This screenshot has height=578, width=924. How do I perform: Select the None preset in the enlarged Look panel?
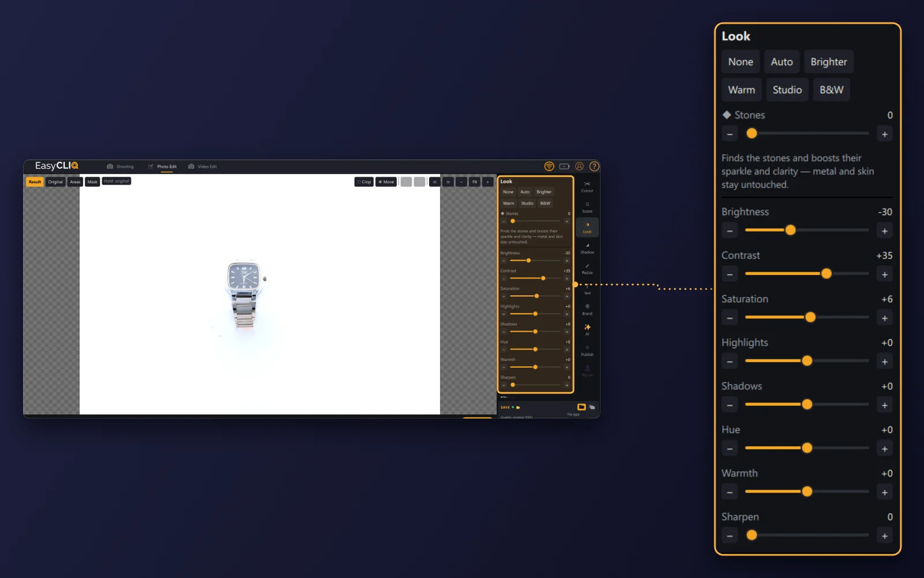740,62
